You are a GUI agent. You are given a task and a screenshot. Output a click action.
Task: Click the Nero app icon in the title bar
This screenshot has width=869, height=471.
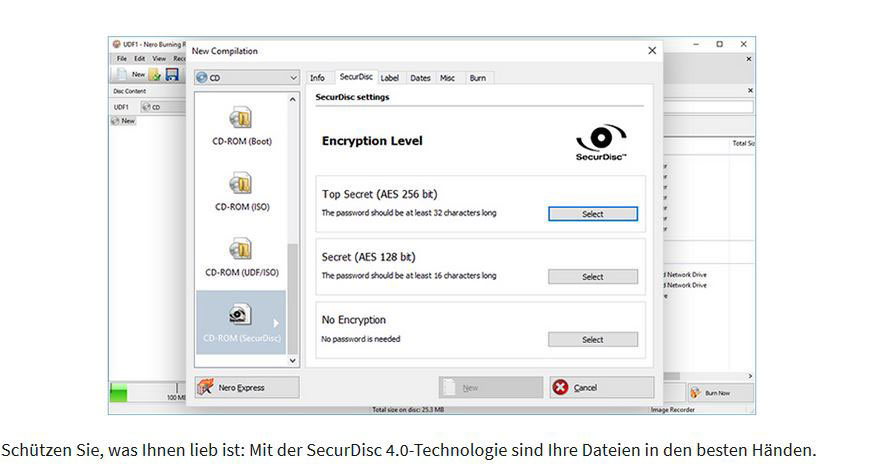click(x=116, y=44)
